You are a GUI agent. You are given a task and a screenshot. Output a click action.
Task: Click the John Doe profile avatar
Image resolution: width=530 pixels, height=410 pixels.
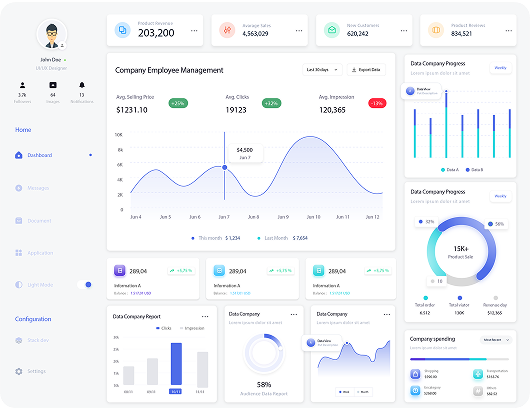tap(52, 34)
